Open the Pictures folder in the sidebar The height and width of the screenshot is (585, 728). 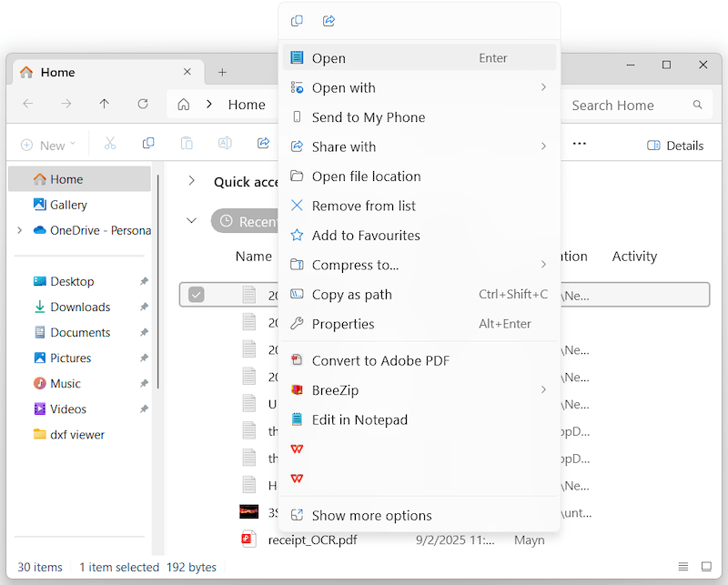point(70,358)
